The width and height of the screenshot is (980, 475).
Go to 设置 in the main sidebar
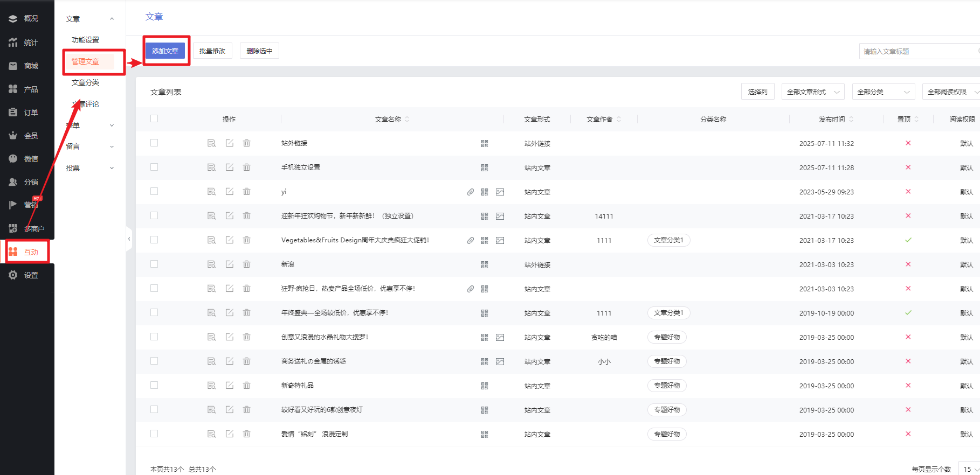(31, 275)
